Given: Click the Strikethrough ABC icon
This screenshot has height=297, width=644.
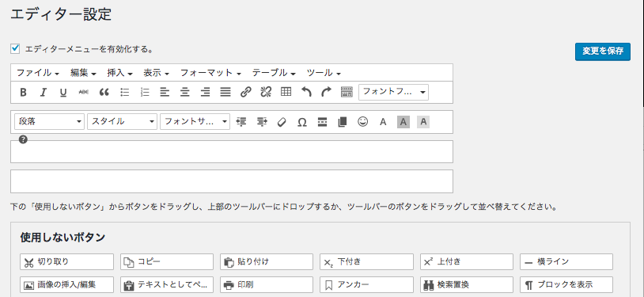Looking at the screenshot, I should (x=83, y=93).
